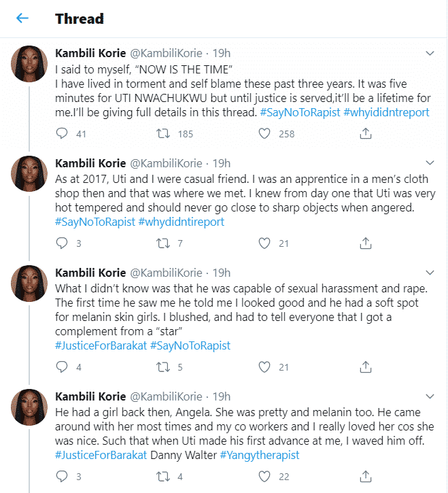Retweet the tweet with 7 retweets
This screenshot has width=448, height=493.
(162, 243)
